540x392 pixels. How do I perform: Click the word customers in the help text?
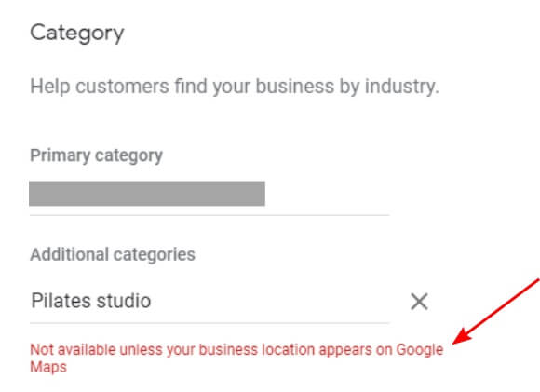[x=122, y=87]
